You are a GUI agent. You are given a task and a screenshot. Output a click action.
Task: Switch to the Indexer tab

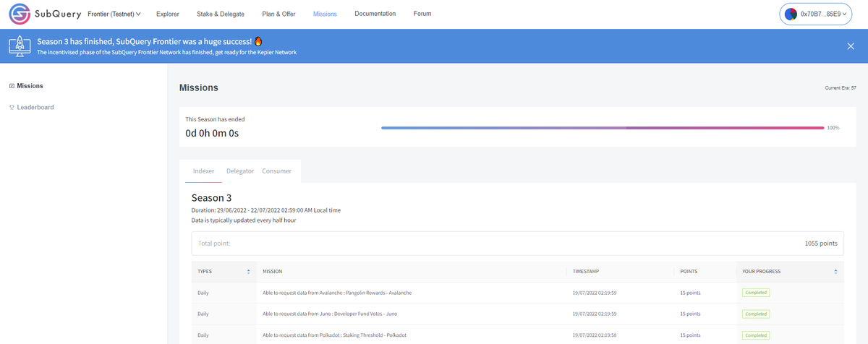click(x=203, y=171)
